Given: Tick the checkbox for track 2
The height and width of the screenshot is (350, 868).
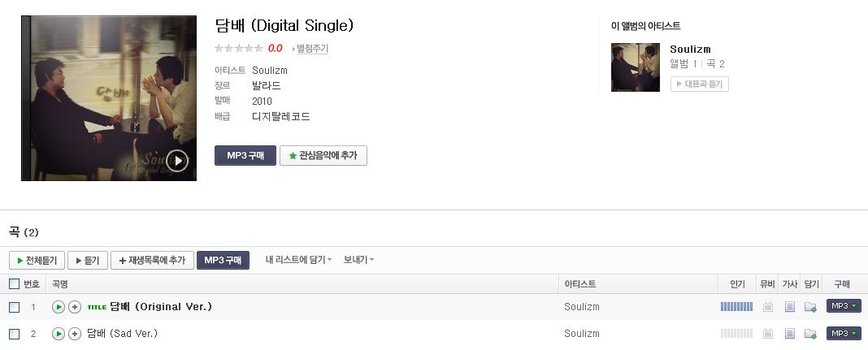Looking at the screenshot, I should pos(15,334).
